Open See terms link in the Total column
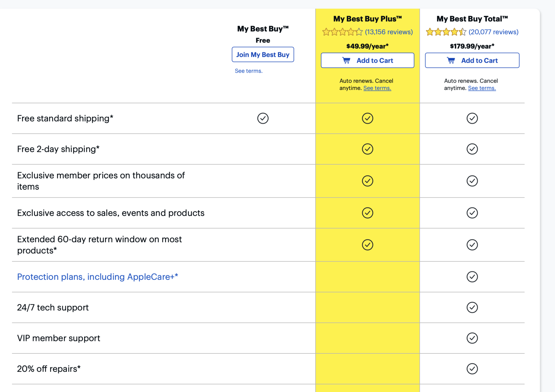555x392 pixels. [482, 88]
